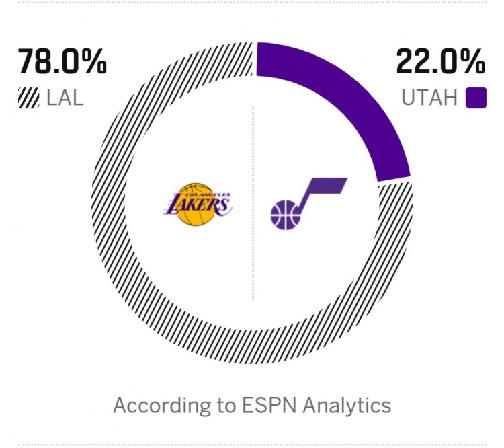
Task: Click the LAL team label
Action: (x=65, y=98)
